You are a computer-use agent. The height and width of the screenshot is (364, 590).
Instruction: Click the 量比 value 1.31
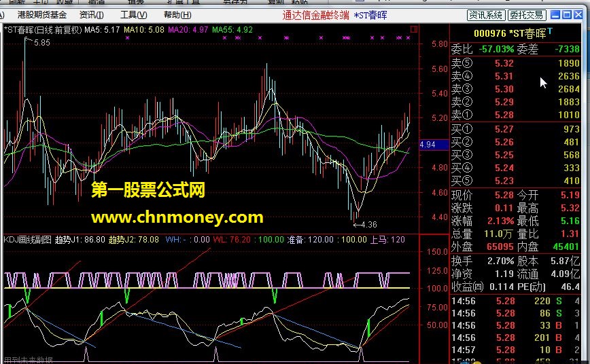570,234
